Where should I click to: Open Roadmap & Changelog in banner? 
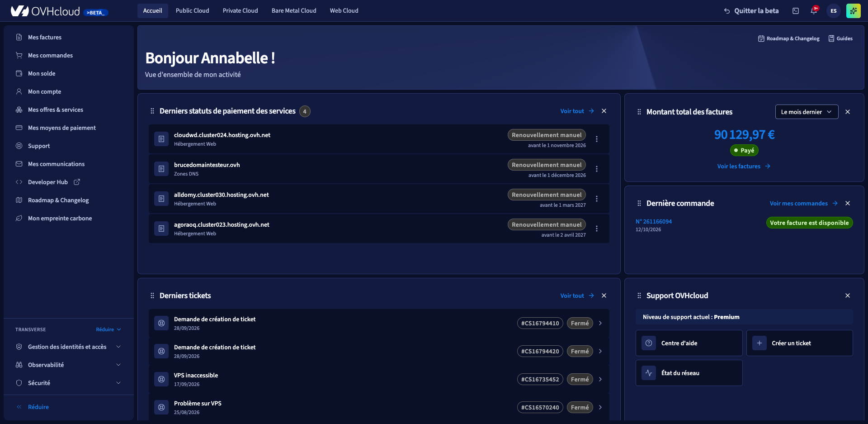(x=788, y=38)
